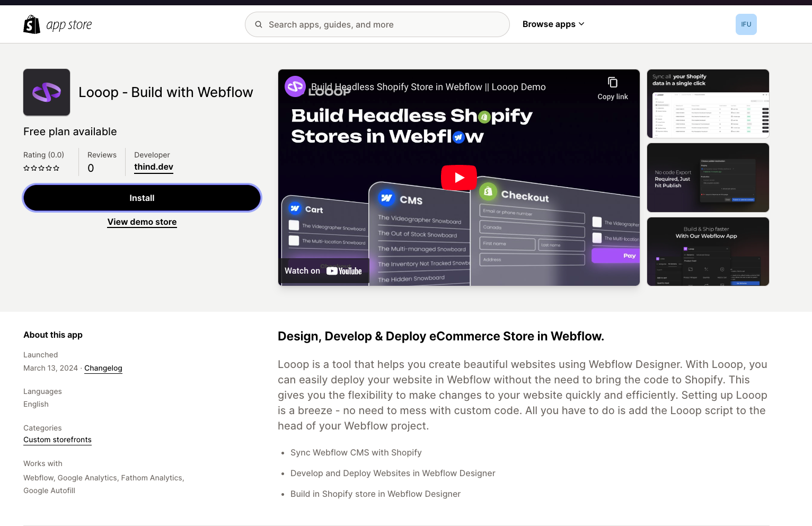The height and width of the screenshot is (526, 812).
Task: Open the IFU account avatar
Action: tap(746, 24)
